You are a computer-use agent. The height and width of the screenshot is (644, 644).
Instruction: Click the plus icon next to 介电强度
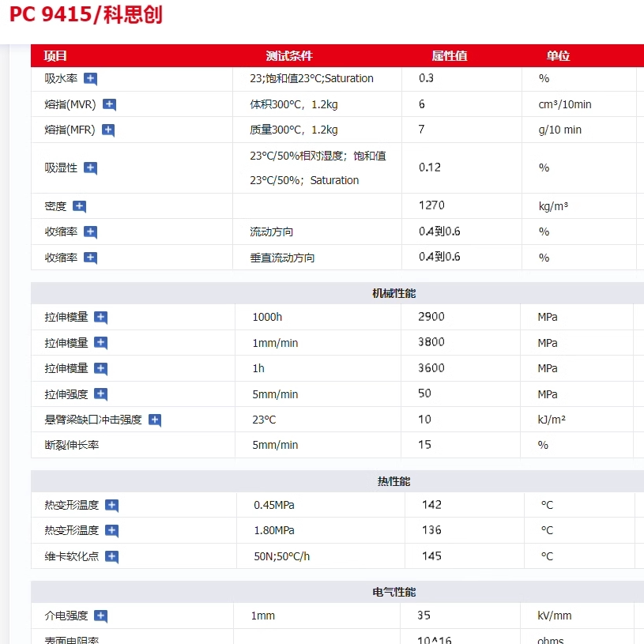(x=100, y=616)
